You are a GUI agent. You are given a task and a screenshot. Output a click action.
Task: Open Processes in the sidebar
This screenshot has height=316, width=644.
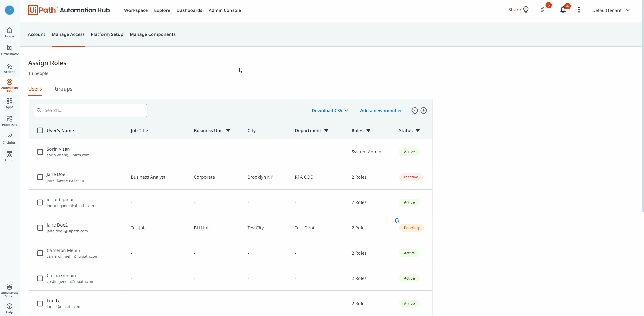tap(9, 121)
